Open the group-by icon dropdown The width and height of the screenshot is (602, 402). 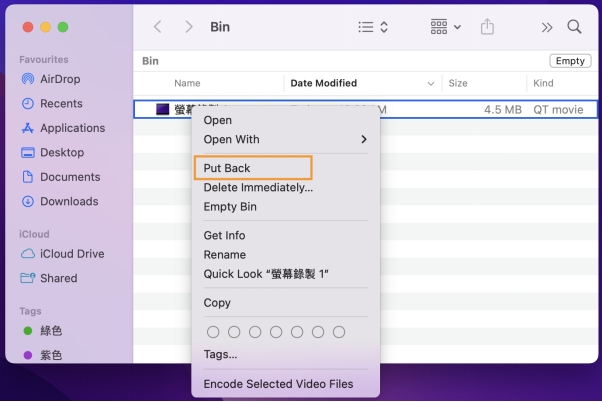point(445,27)
